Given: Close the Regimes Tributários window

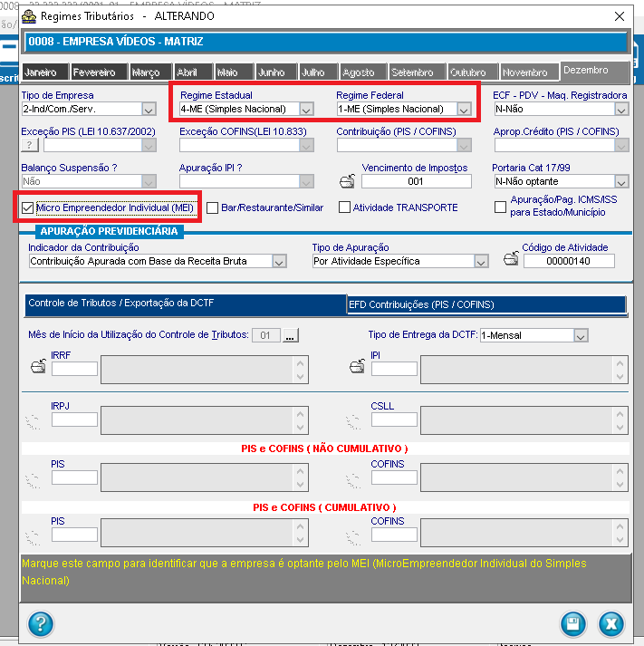Looking at the screenshot, I should tap(620, 16).
